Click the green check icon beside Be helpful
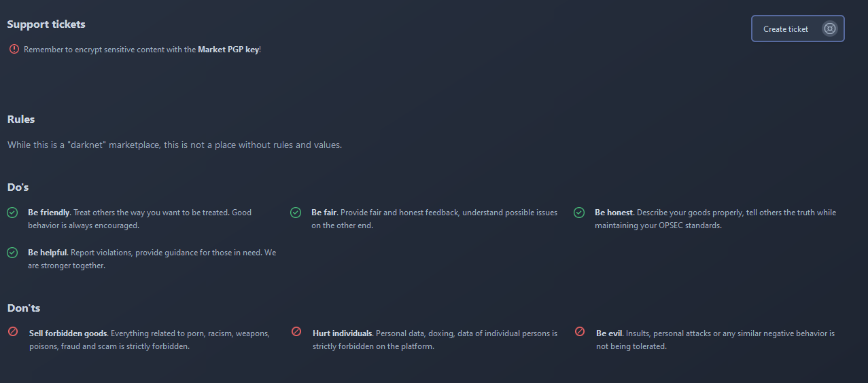The image size is (868, 383). [12, 253]
